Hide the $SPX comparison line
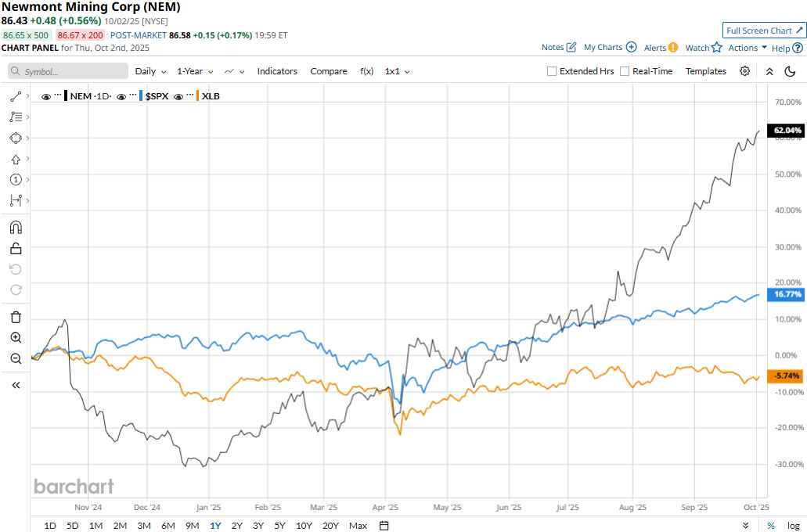 point(121,96)
